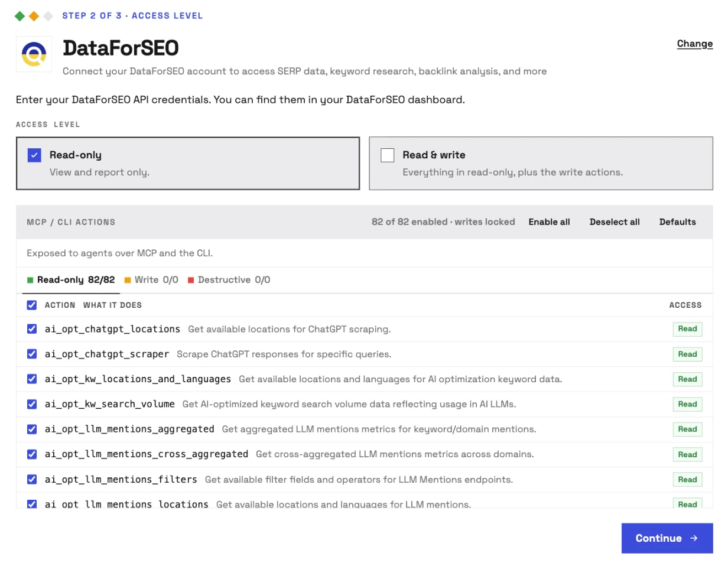Toggle the select-all checkbox in ACTION header

32,305
